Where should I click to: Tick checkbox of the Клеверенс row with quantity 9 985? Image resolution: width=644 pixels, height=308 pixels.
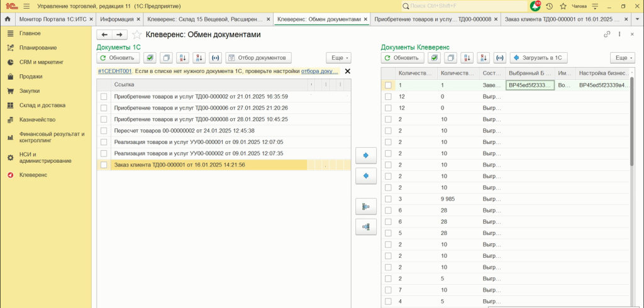tap(387, 199)
